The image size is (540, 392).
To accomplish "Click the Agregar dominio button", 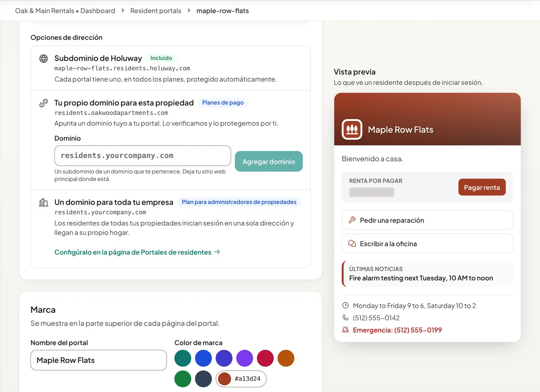I will tap(269, 161).
